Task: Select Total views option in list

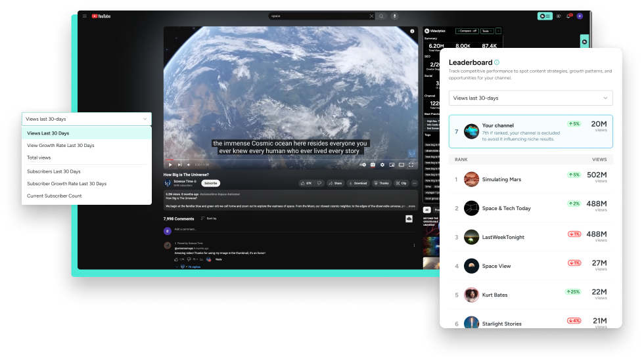Action: (x=39, y=158)
